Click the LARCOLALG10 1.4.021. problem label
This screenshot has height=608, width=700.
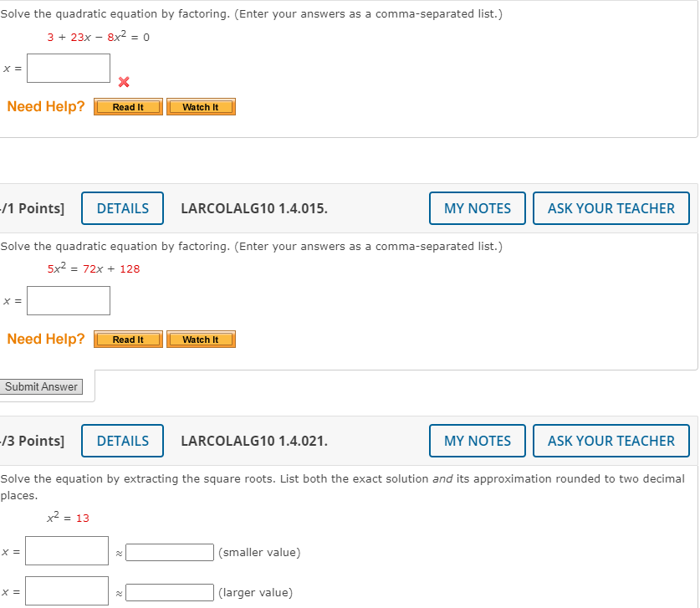coord(254,441)
